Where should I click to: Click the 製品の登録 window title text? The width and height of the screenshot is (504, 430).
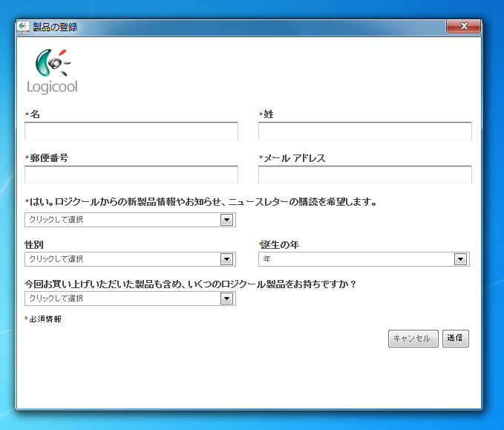(55, 27)
